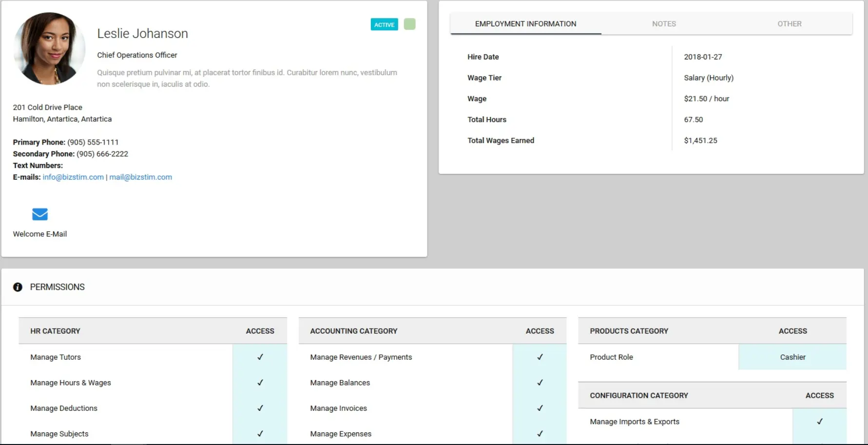Click Leslie Johanson's profile photo

pos(49,49)
